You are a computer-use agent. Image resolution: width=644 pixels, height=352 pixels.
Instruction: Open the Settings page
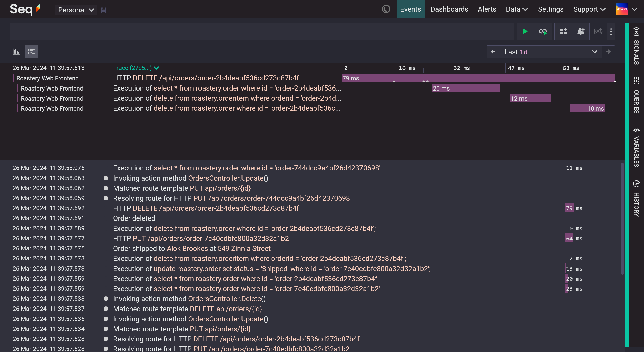(551, 9)
